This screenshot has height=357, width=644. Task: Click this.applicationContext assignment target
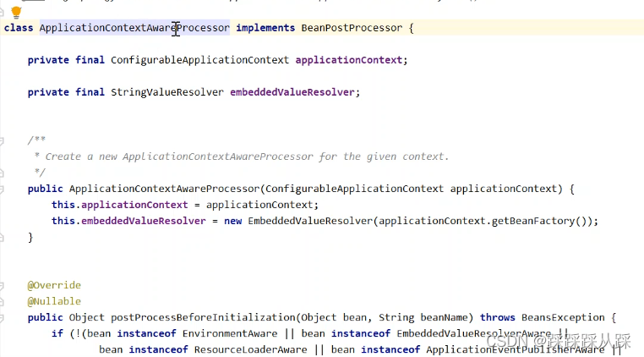[119, 205]
